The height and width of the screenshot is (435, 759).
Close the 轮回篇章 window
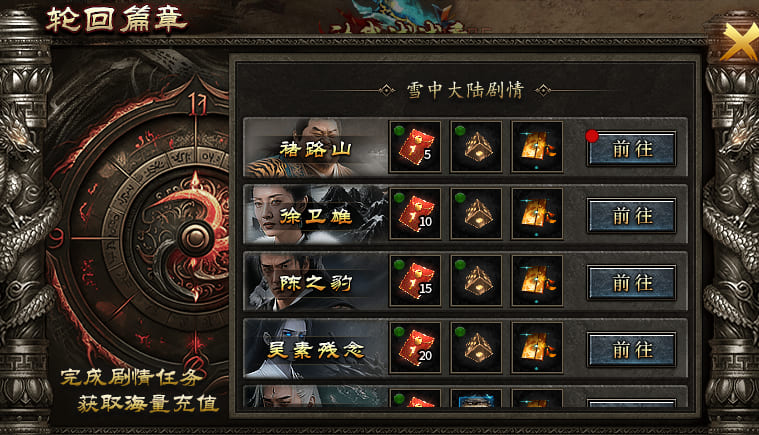pyautogui.click(x=739, y=43)
